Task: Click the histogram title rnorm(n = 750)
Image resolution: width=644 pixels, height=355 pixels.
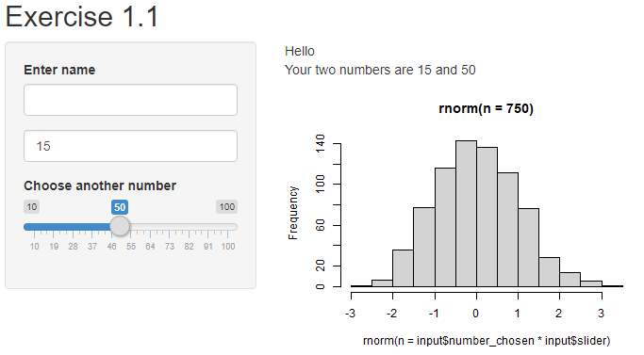Action: 486,108
